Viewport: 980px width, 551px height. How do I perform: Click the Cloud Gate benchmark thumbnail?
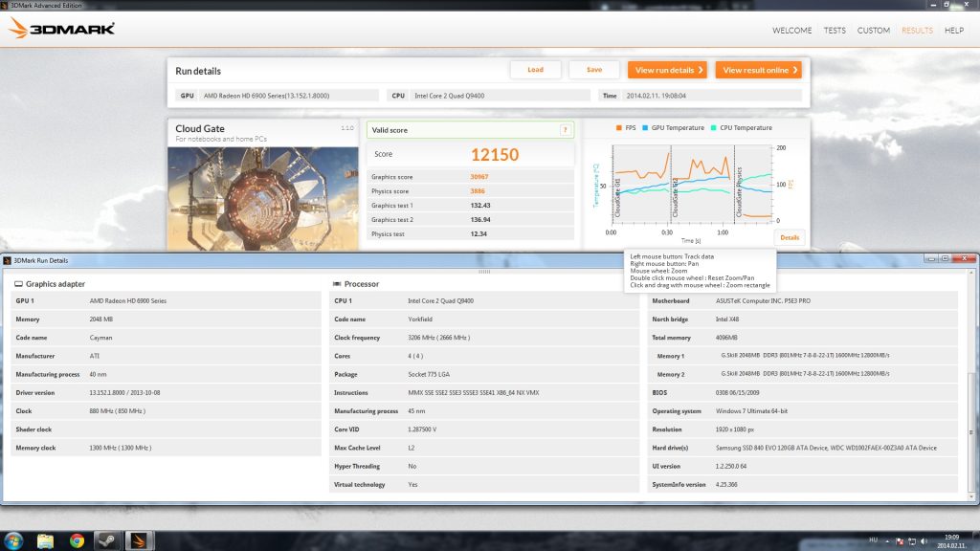pyautogui.click(x=263, y=199)
